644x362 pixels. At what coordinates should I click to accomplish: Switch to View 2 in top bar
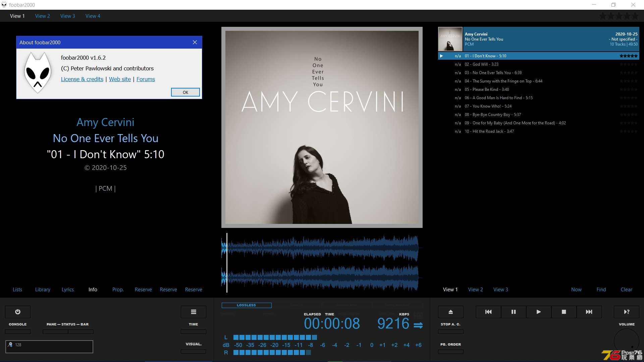click(43, 16)
